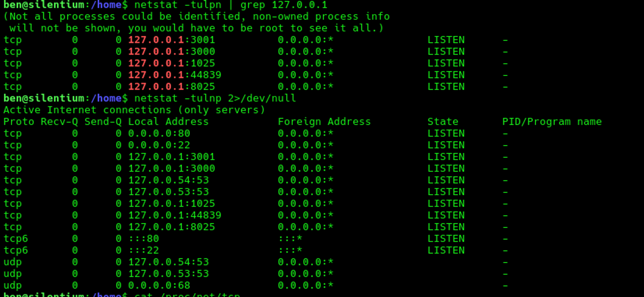This screenshot has height=297, width=644.
Task: Click local address '0.0.0.0:68'
Action: coord(159,285)
